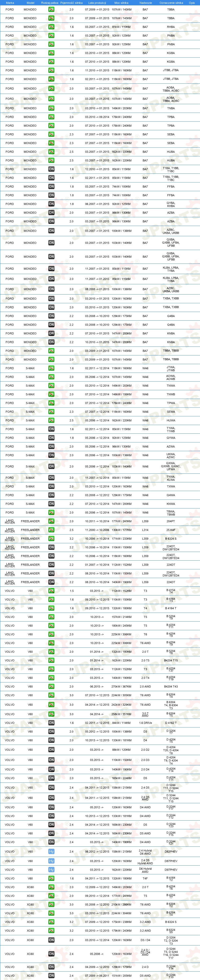The width and height of the screenshot is (200, 980).
Task: Click petrol icon in S-MAX AOWA, AOWB row
Action: [51, 377]
